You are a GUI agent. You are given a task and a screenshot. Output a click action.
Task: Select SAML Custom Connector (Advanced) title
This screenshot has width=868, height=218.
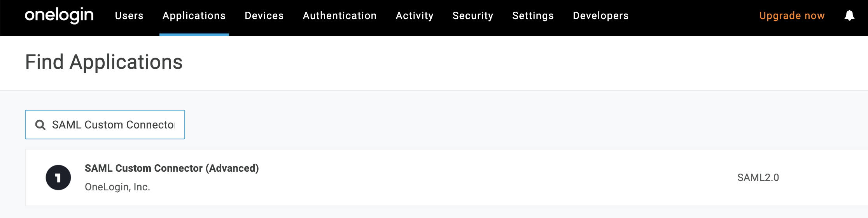[171, 168]
